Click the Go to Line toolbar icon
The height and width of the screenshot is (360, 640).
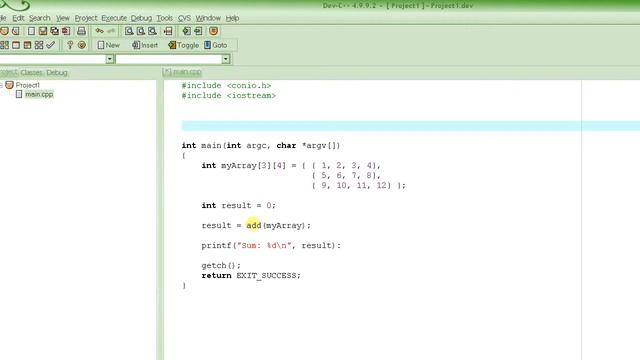pos(168,31)
